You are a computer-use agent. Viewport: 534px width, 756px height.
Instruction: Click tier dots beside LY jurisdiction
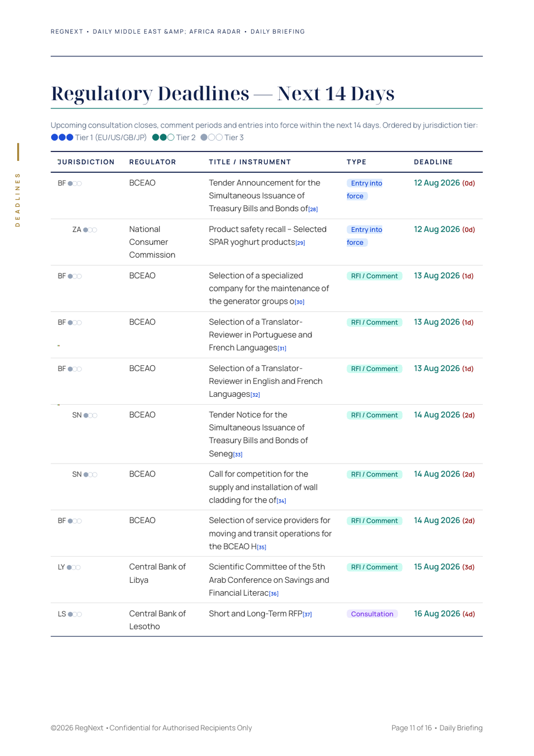tap(74, 567)
